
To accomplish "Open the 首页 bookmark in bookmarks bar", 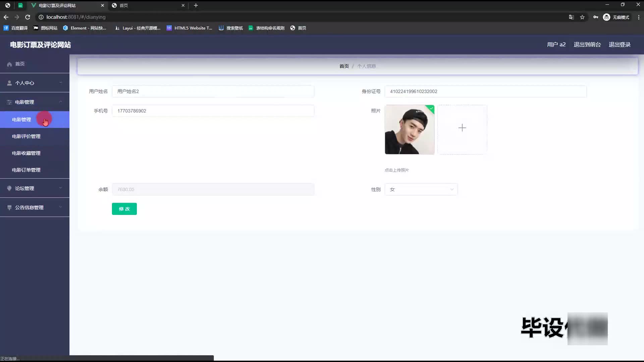I will click(x=298, y=28).
